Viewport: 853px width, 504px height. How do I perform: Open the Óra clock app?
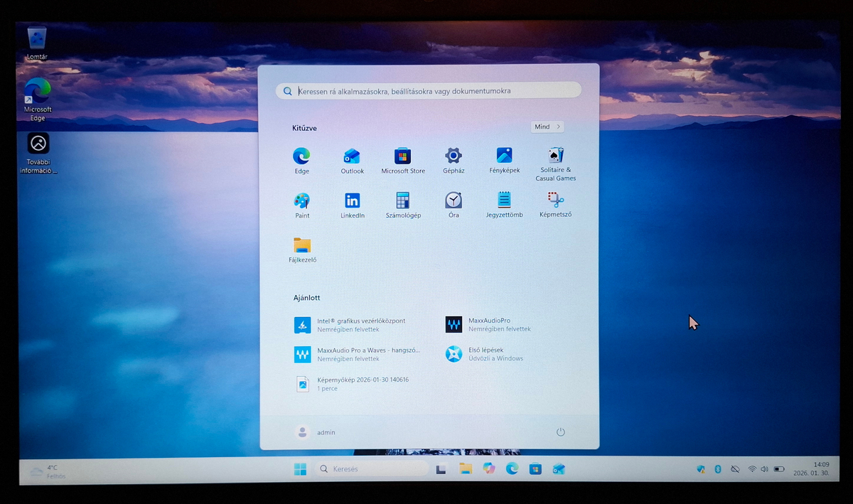pyautogui.click(x=454, y=205)
